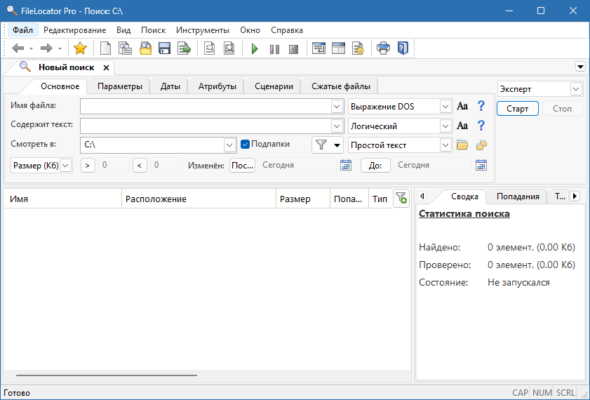Start search with the green play icon

(255, 49)
